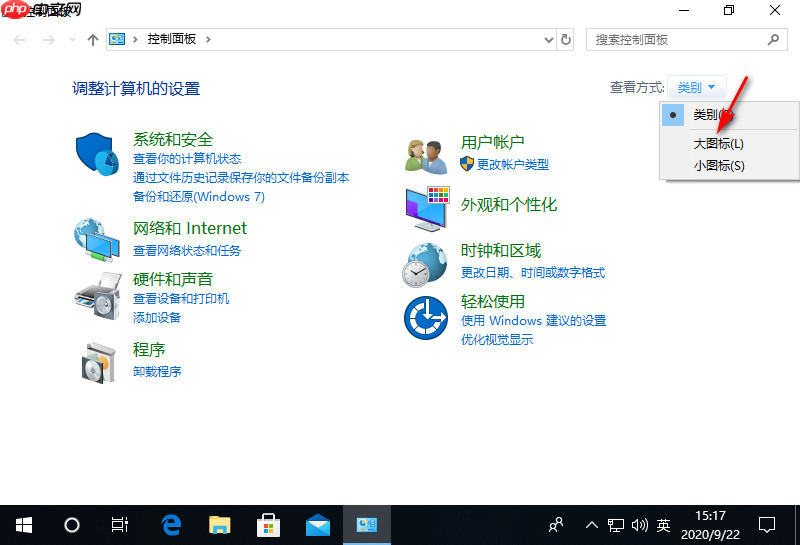Screen dimensions: 800x545
Task: Expand the chevron before 控制面板 breadcrumb
Action: 135,39
